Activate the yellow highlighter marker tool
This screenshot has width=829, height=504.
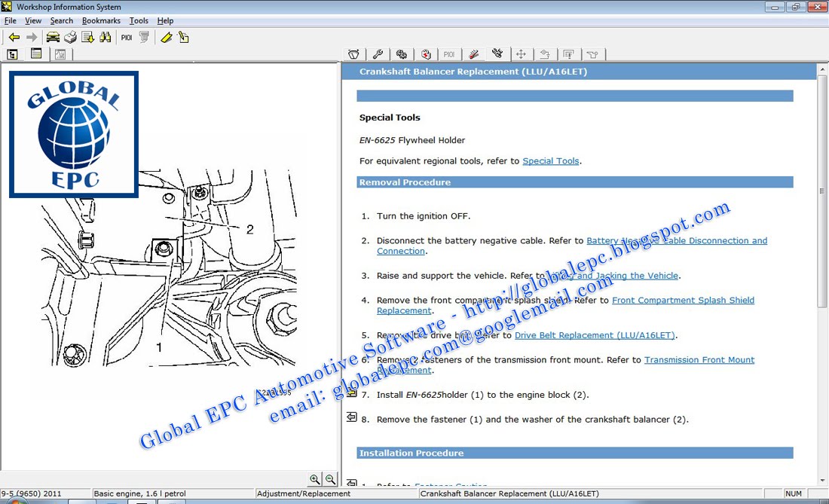pyautogui.click(x=167, y=38)
